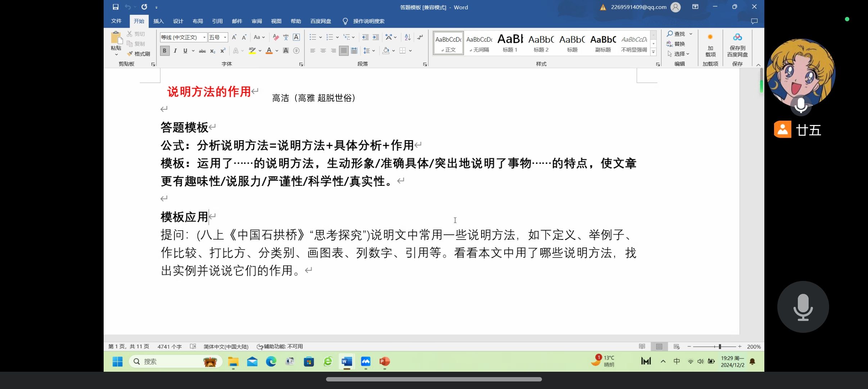Viewport: 868px width, 389px height.
Task: Click the Clear Formatting eraser icon
Action: tap(276, 37)
